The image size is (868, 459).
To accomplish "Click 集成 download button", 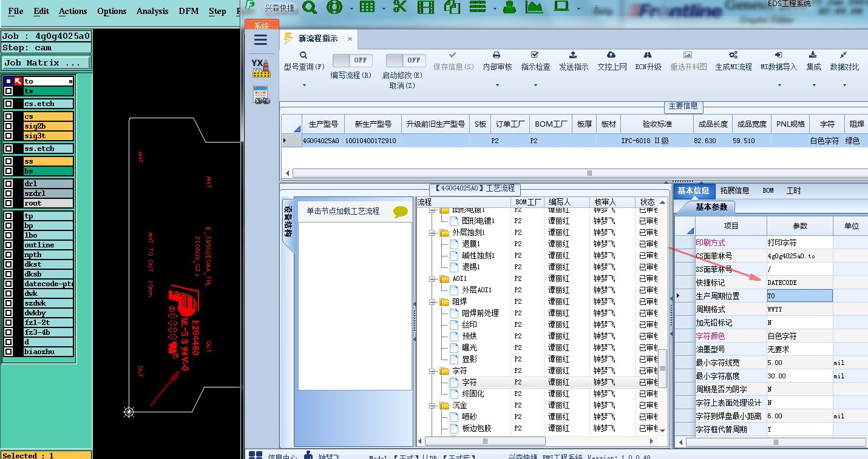I will point(813,61).
